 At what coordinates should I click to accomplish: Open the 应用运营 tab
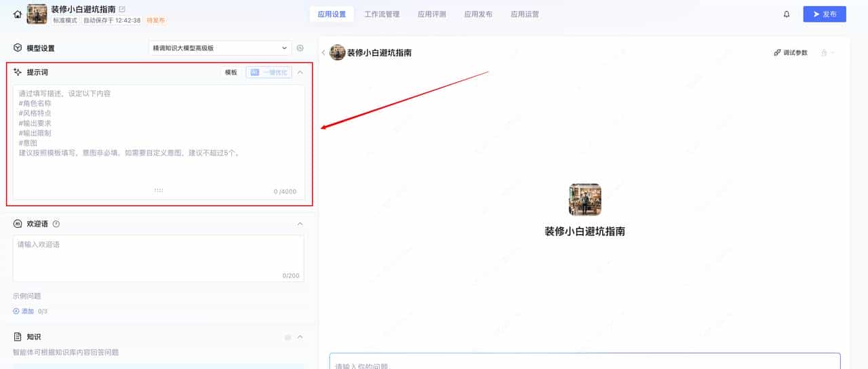[x=525, y=14]
